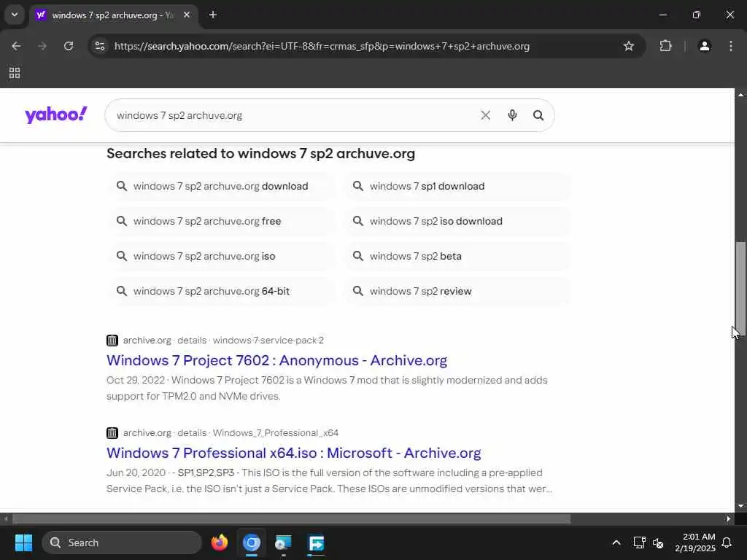Image resolution: width=747 pixels, height=560 pixels.
Task: Clear the Yahoo search query
Action: click(485, 115)
